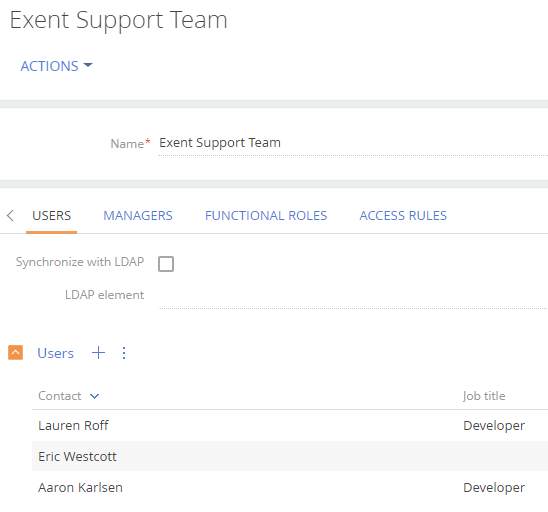Collapse the Users section with the orange arrow

point(15,352)
